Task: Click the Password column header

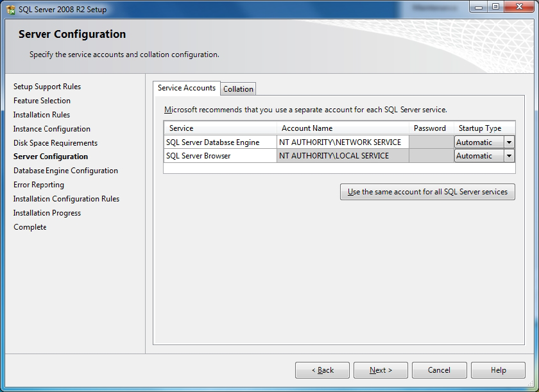Action: click(431, 128)
